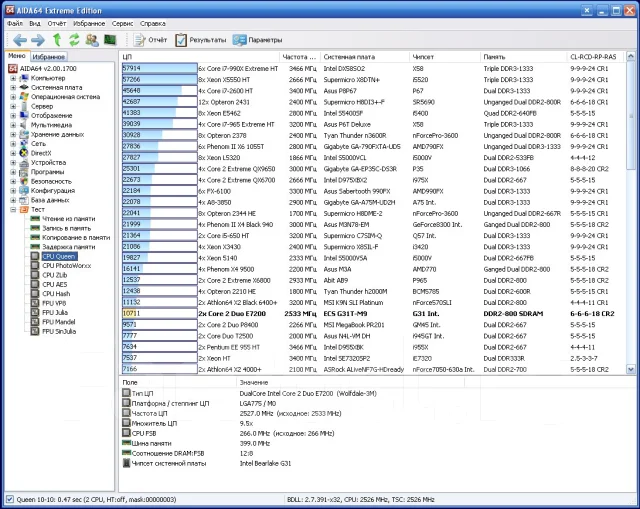
Task: Toggle the checkbox in the status bar
Action: [x=10, y=499]
